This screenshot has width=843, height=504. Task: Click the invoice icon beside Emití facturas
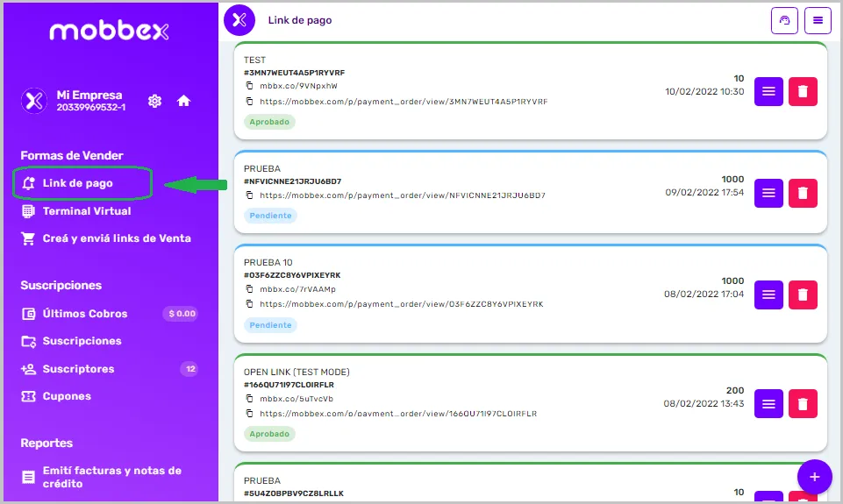click(x=28, y=477)
